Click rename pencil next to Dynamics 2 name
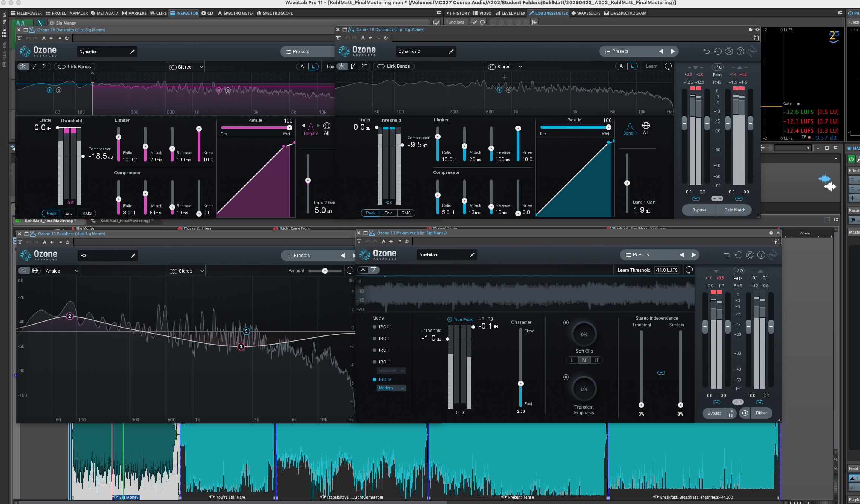Image resolution: width=860 pixels, height=504 pixels. pyautogui.click(x=451, y=51)
